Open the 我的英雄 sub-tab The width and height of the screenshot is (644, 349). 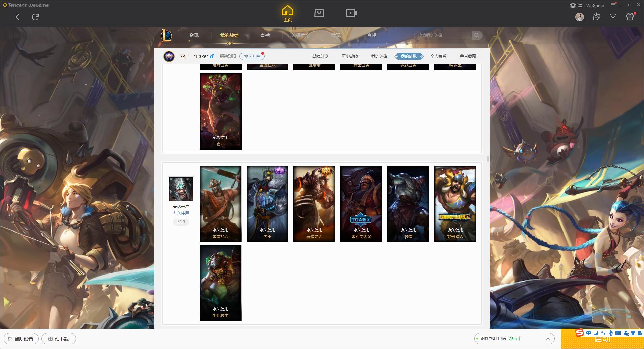coord(379,56)
